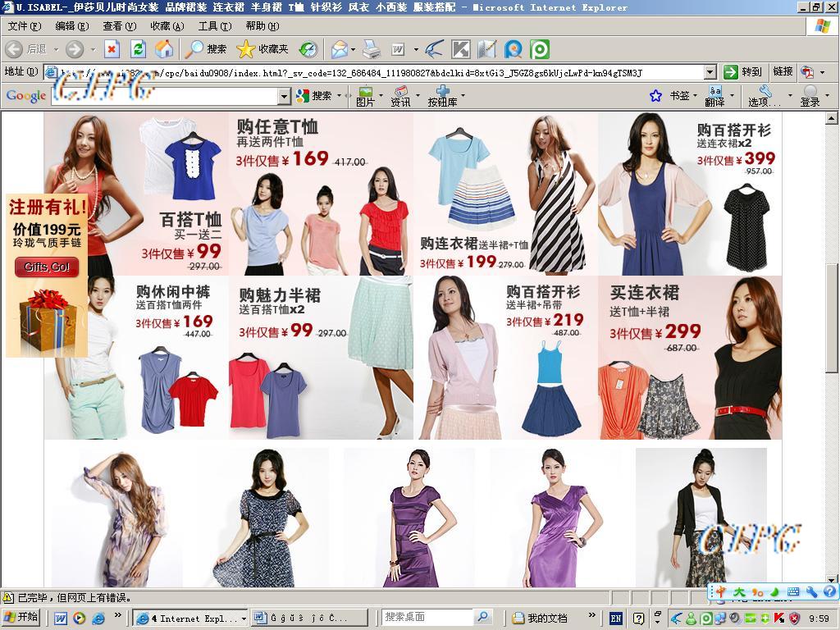This screenshot has height=630, width=840.
Task: Open the 开始 Start menu button
Action: pos(22,618)
